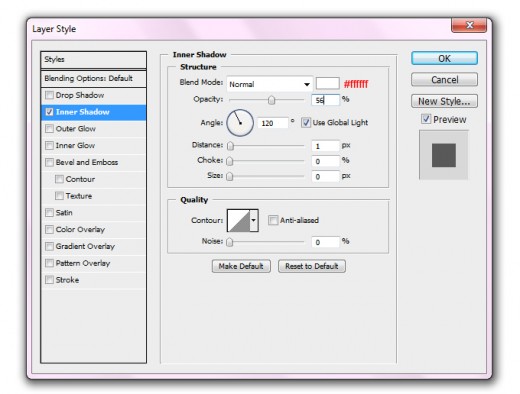Toggle Use Global Light checkbox
The width and height of the screenshot is (520, 394).
[306, 123]
